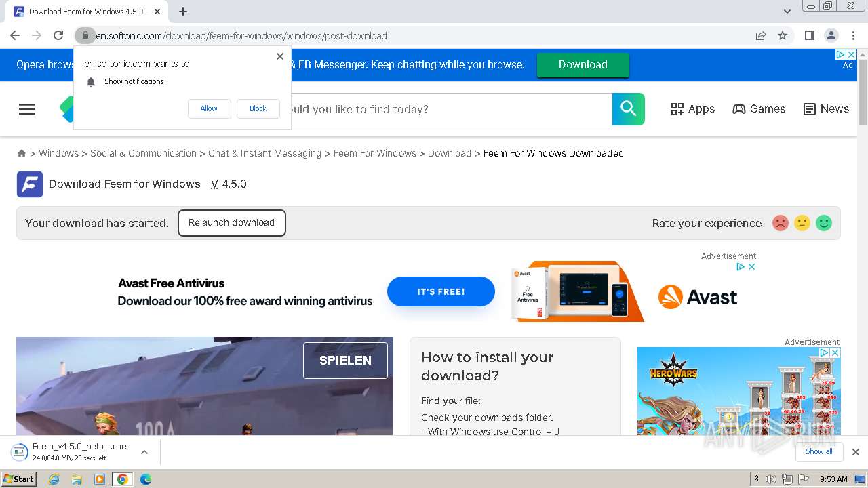
Task: Open the Chrome profile avatar
Action: click(x=831, y=35)
